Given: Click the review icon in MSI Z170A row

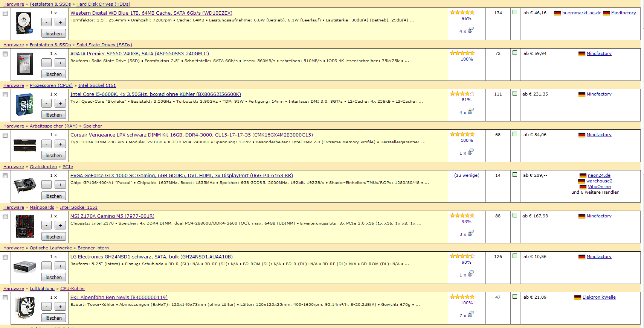Looking at the screenshot, I should tap(471, 233).
